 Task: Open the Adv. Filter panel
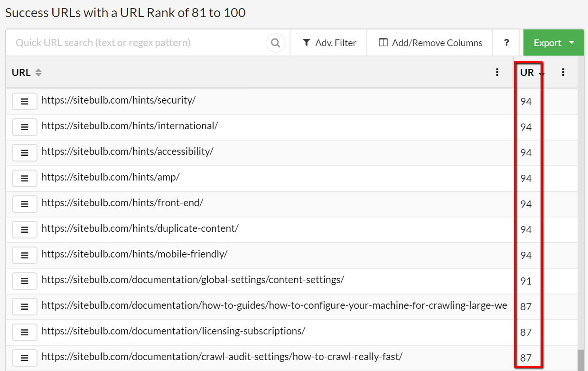tap(329, 43)
